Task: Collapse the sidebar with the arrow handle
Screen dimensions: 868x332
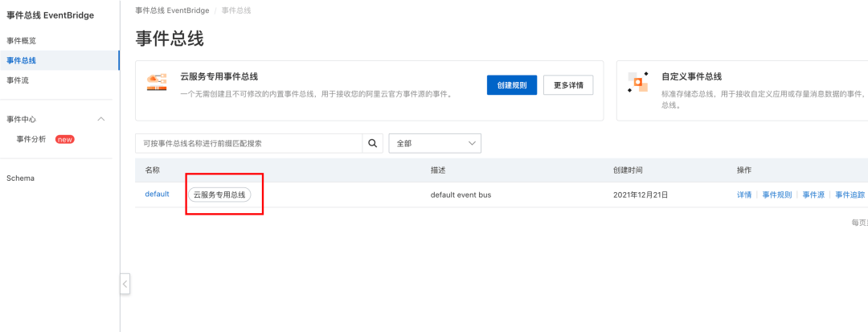Action: [x=125, y=285]
